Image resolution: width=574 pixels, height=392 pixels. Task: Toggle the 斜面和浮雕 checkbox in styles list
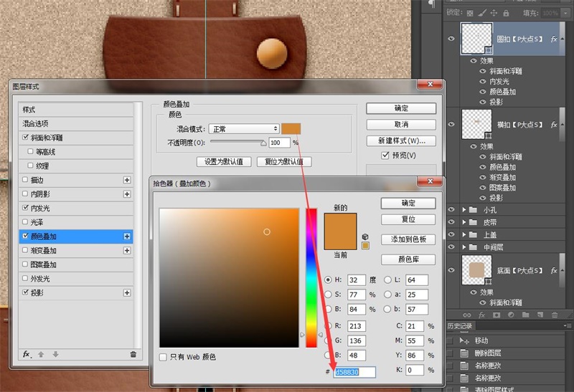click(25, 137)
